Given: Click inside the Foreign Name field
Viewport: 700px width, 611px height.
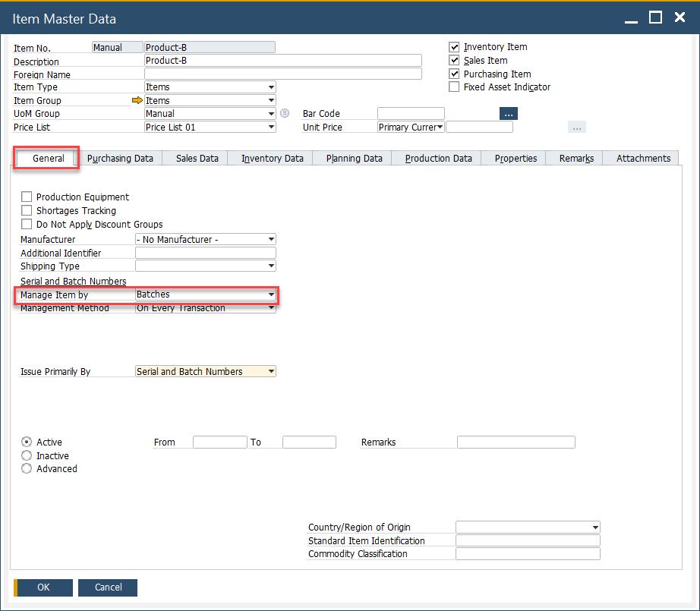Looking at the screenshot, I should pyautogui.click(x=281, y=74).
